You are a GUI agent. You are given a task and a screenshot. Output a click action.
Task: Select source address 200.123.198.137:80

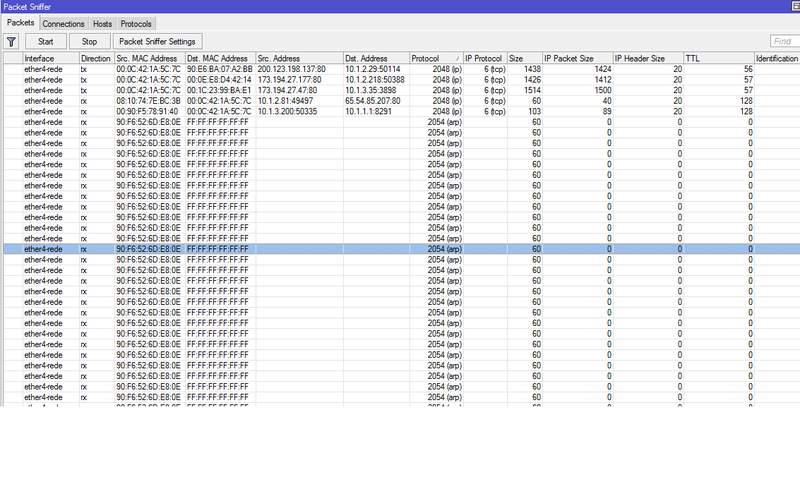291,69
